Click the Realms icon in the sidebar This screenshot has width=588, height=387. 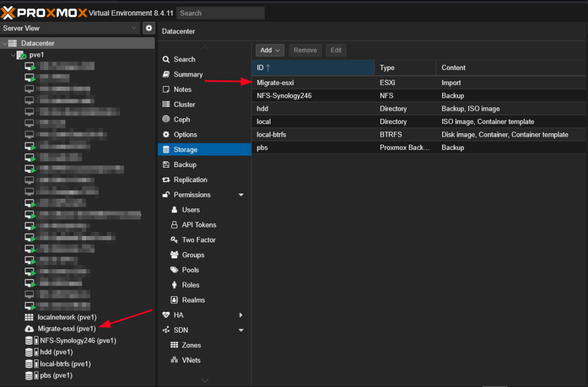[x=174, y=300]
